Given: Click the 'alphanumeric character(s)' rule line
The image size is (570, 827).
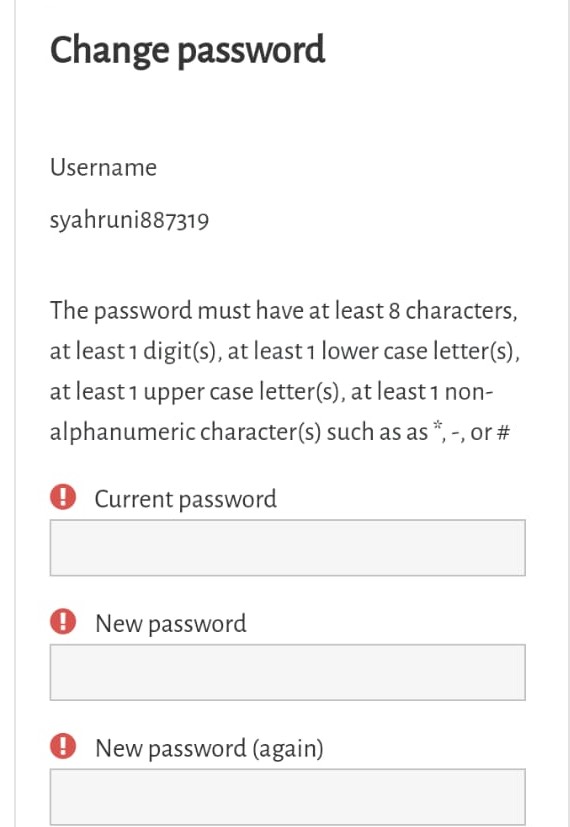Looking at the screenshot, I should point(280,432).
